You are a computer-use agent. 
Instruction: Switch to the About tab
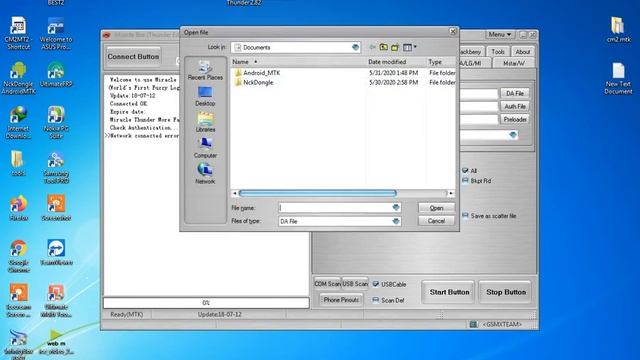522,52
